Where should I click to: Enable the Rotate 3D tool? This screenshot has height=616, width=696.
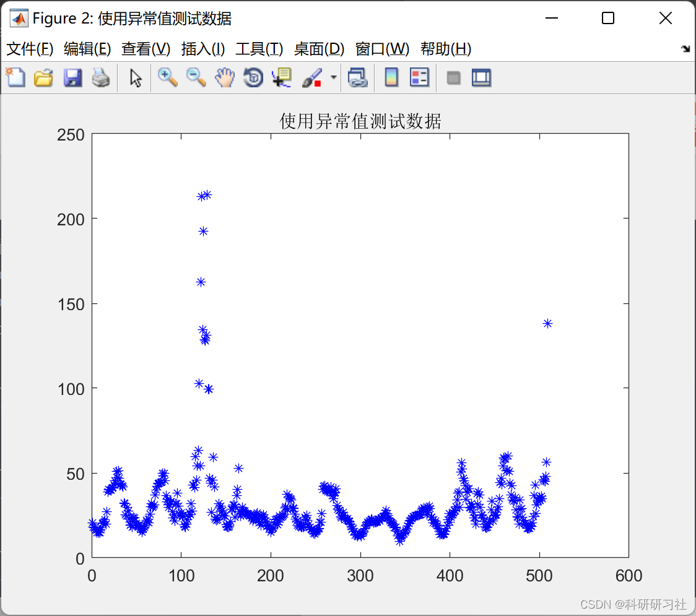coord(253,77)
